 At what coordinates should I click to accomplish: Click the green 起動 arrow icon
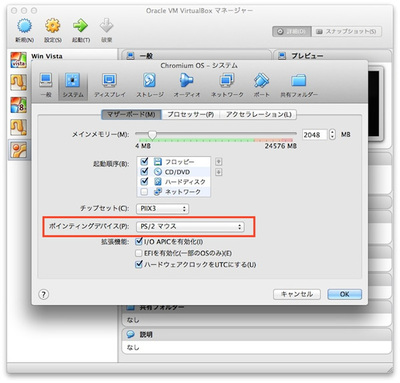click(x=80, y=26)
